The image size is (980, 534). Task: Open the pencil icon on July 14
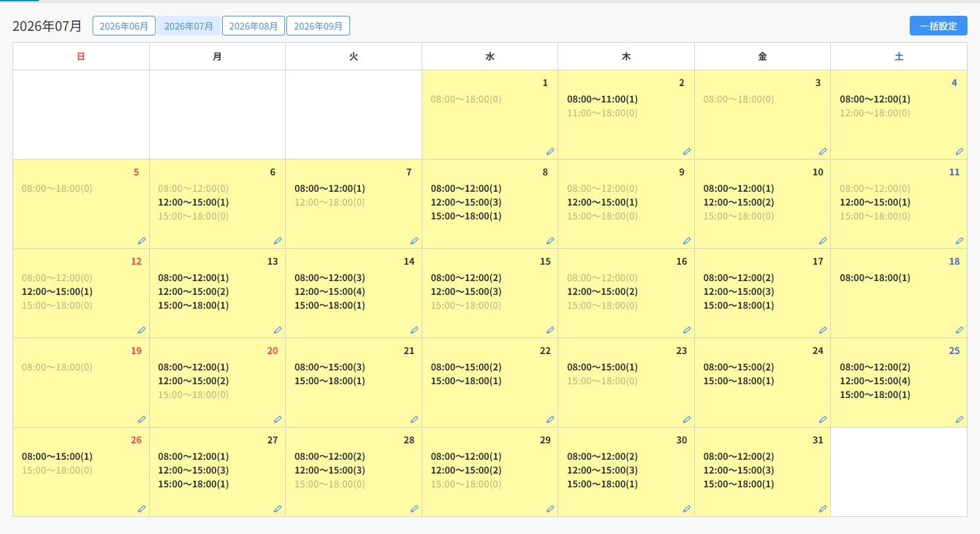pos(414,330)
